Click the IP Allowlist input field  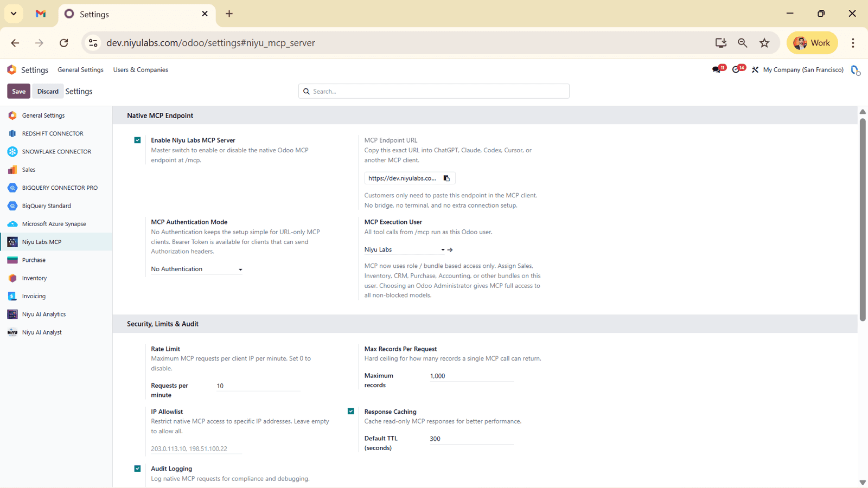[196, 449]
